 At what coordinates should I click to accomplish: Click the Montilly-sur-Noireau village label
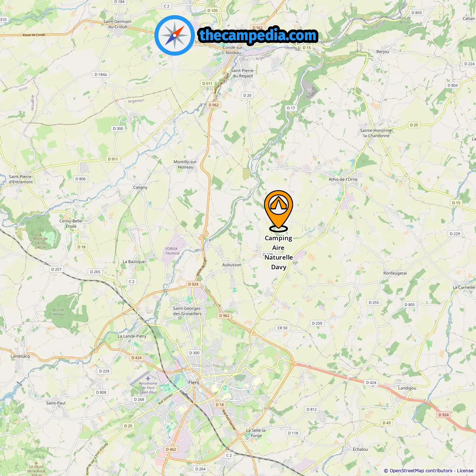(x=185, y=164)
